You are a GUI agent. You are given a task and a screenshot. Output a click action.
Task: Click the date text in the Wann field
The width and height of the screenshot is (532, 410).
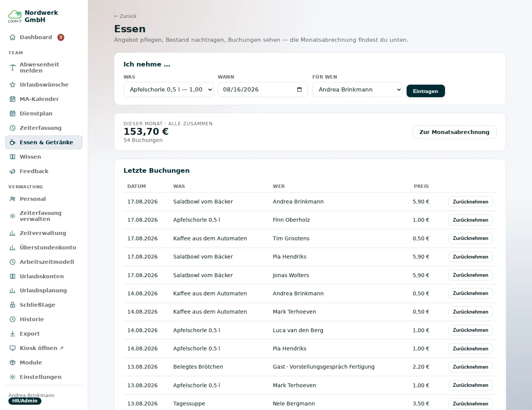pyautogui.click(x=241, y=90)
